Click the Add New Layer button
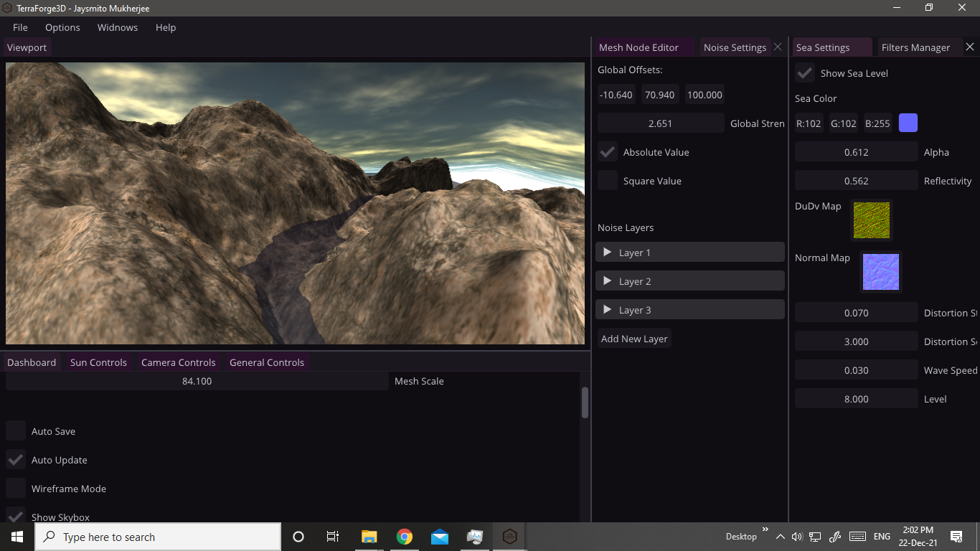This screenshot has height=551, width=980. [634, 338]
